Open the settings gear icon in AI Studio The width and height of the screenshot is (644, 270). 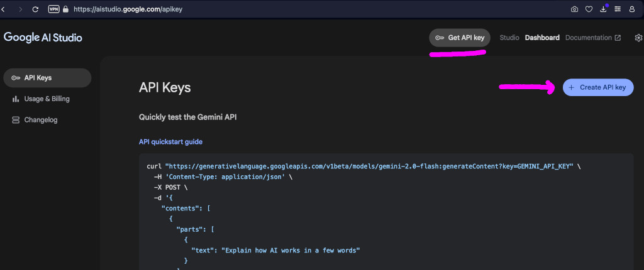(x=639, y=38)
